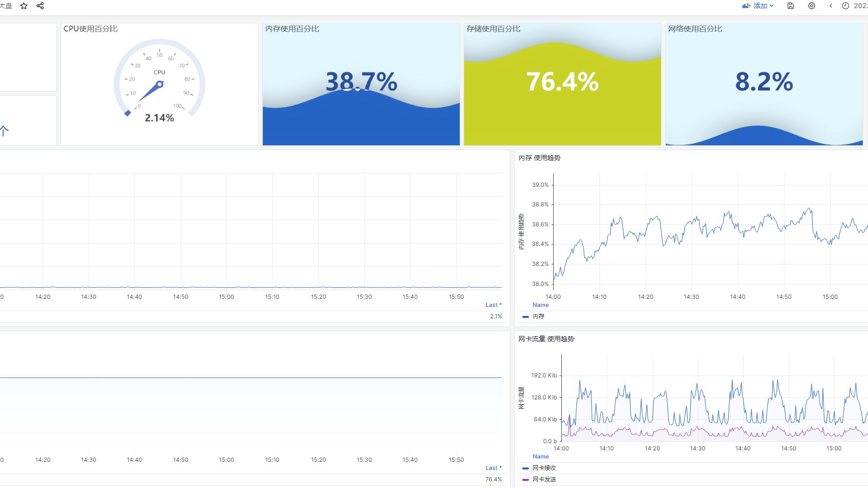Open 网卡流量 使用趋势 panel title

546,339
